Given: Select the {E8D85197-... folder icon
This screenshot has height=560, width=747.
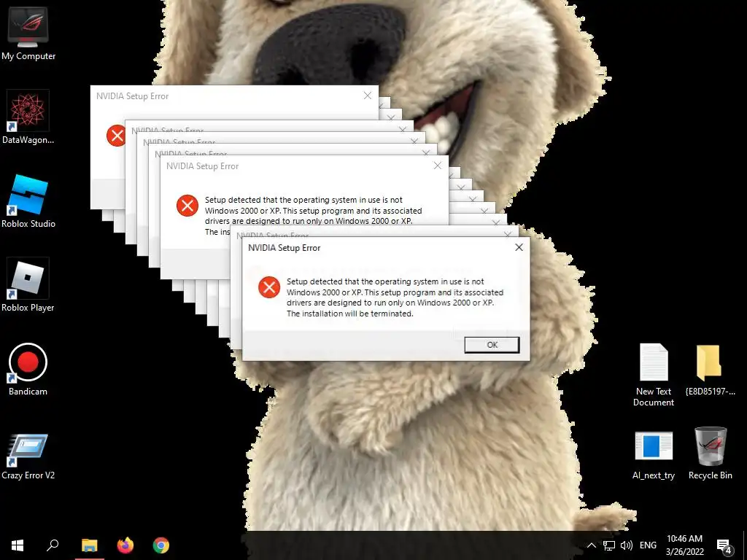Looking at the screenshot, I should 710,370.
